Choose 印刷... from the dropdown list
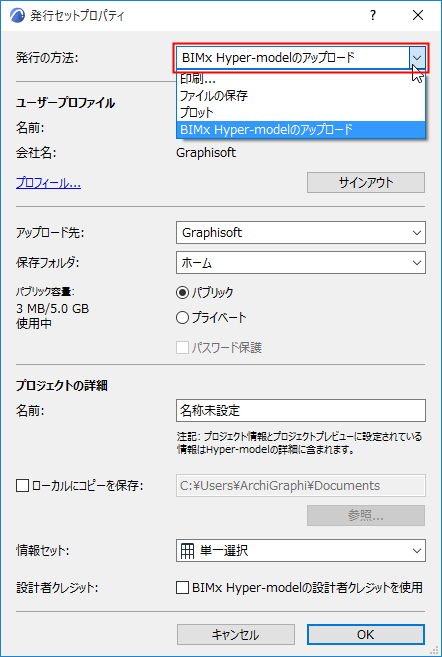 pyautogui.click(x=301, y=79)
